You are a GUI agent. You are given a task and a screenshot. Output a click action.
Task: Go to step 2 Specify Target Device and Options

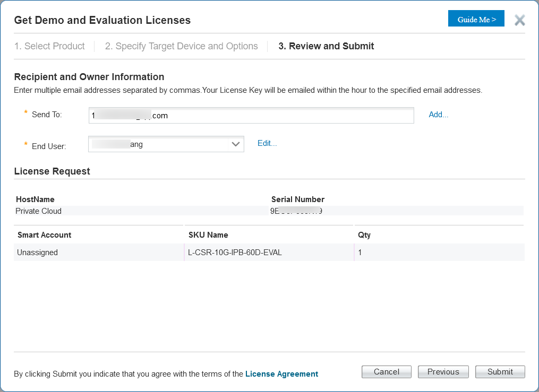pyautogui.click(x=181, y=46)
